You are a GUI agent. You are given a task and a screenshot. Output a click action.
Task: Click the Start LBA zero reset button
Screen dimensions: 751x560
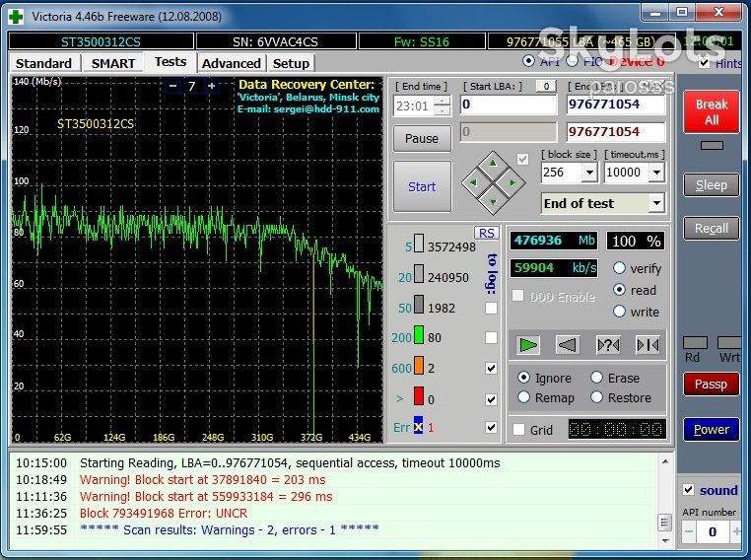(546, 86)
